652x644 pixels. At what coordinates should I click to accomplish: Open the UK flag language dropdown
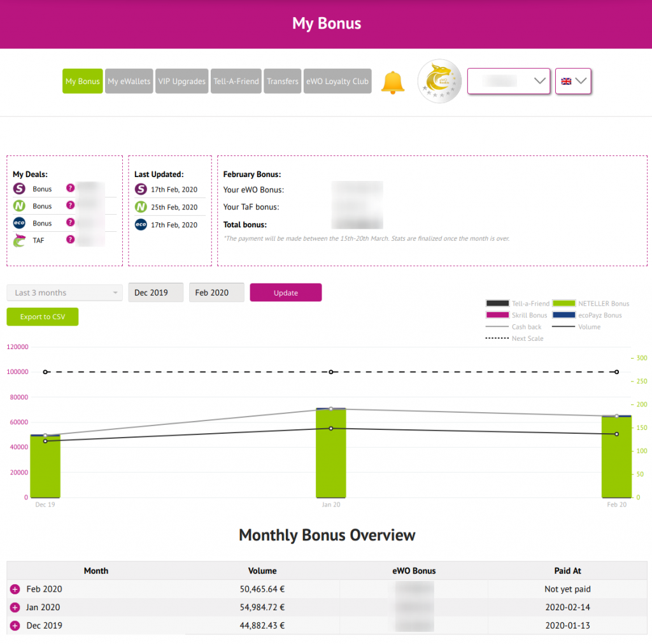pyautogui.click(x=572, y=81)
